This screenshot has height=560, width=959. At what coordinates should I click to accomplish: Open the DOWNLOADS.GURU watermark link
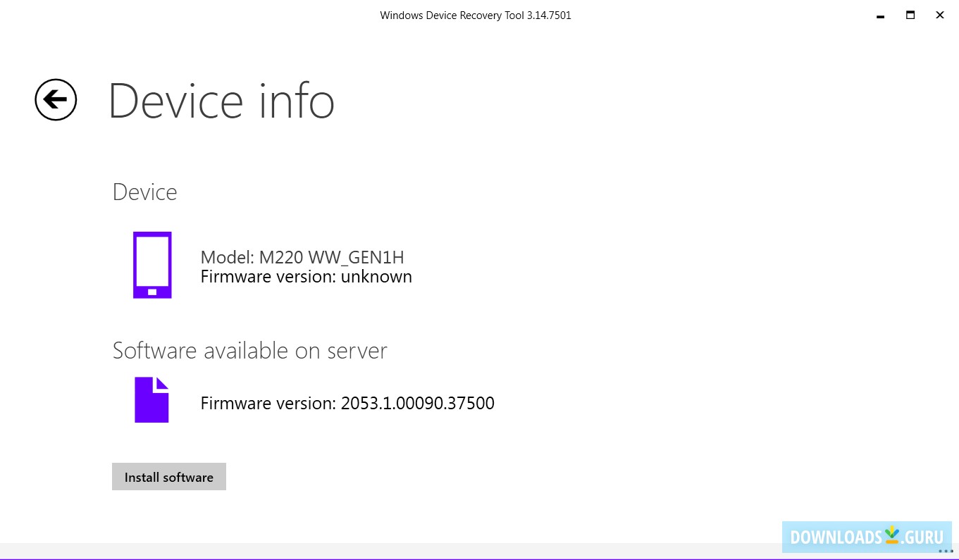[x=865, y=537]
